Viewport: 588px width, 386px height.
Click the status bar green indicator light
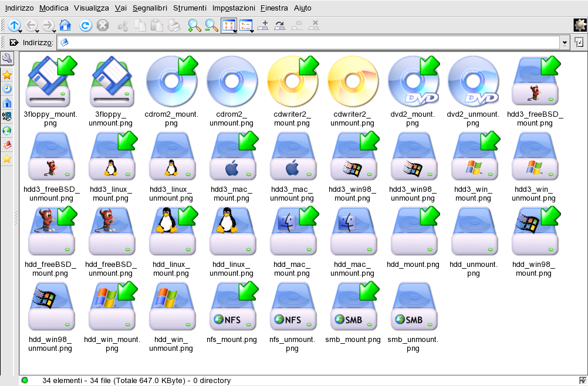(25, 380)
